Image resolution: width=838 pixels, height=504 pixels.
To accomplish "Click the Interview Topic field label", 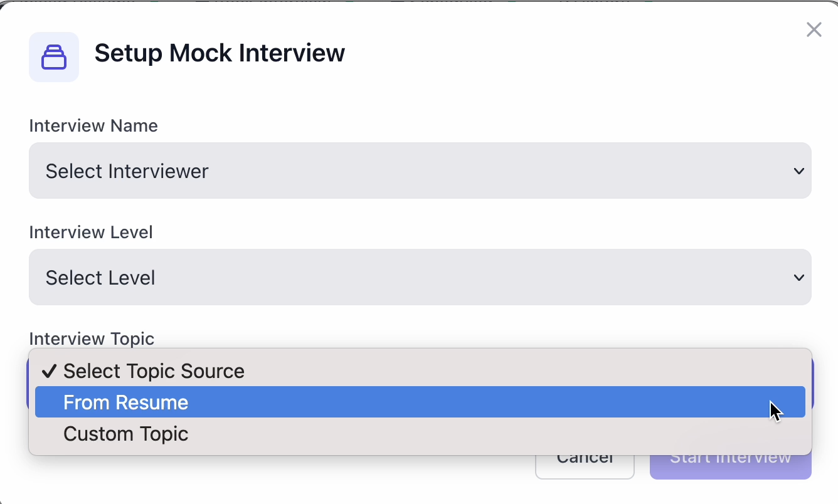I will tap(92, 339).
